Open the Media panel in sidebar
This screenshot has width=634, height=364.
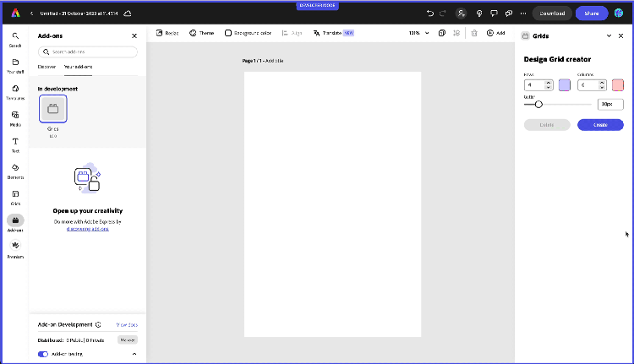click(x=15, y=117)
